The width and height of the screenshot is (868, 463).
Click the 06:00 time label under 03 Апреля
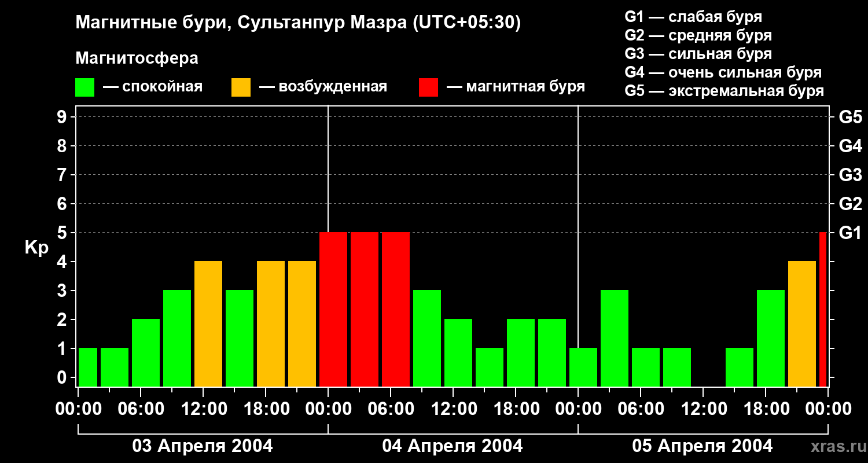[140, 409]
